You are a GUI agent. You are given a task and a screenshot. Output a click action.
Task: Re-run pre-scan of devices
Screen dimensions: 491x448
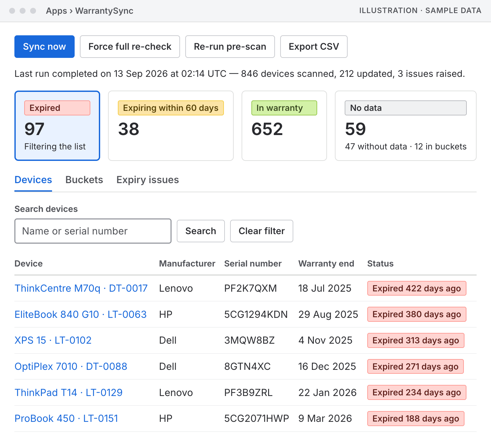(230, 47)
